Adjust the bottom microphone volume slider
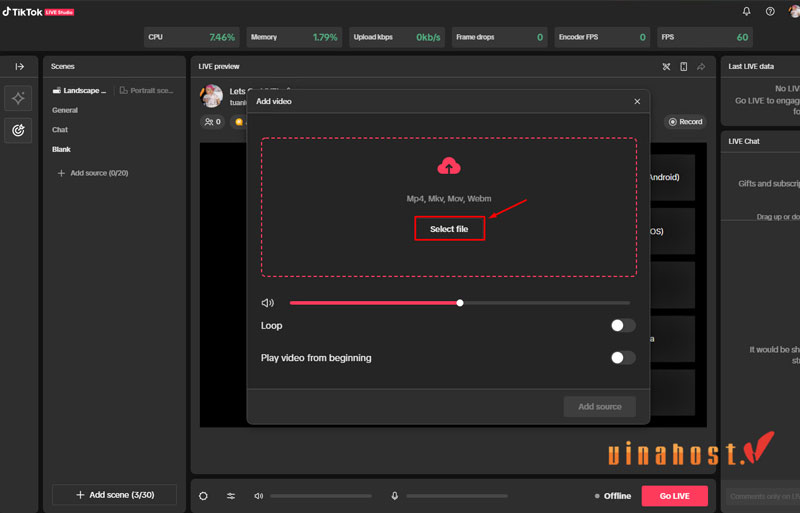Viewport: 800px width, 513px height. tap(457, 496)
